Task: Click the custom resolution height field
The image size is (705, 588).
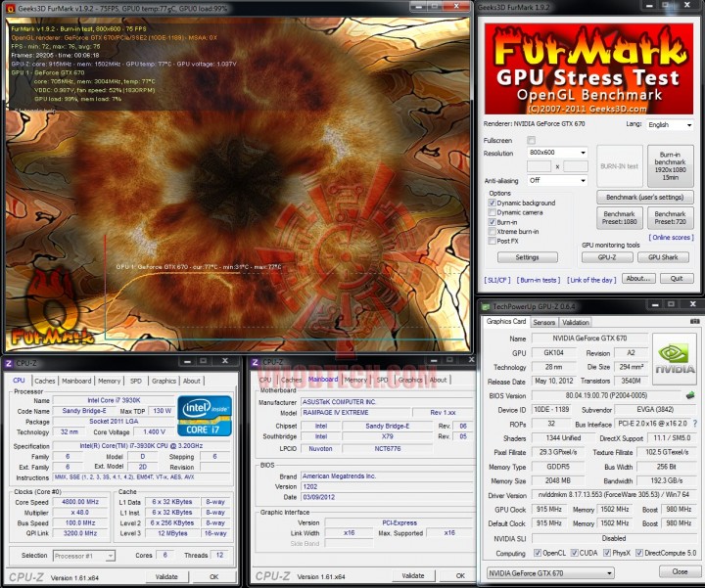Action: [576, 166]
